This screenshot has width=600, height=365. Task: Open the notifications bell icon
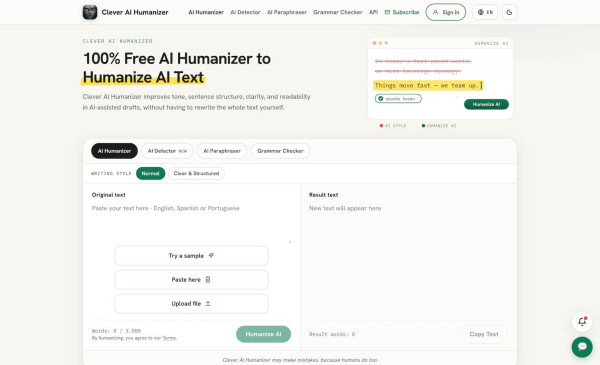(x=582, y=321)
